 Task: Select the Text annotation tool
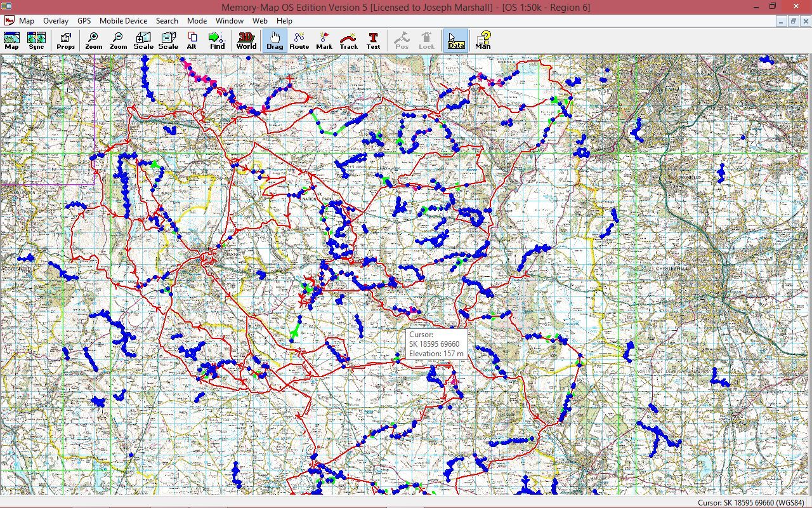coord(374,41)
